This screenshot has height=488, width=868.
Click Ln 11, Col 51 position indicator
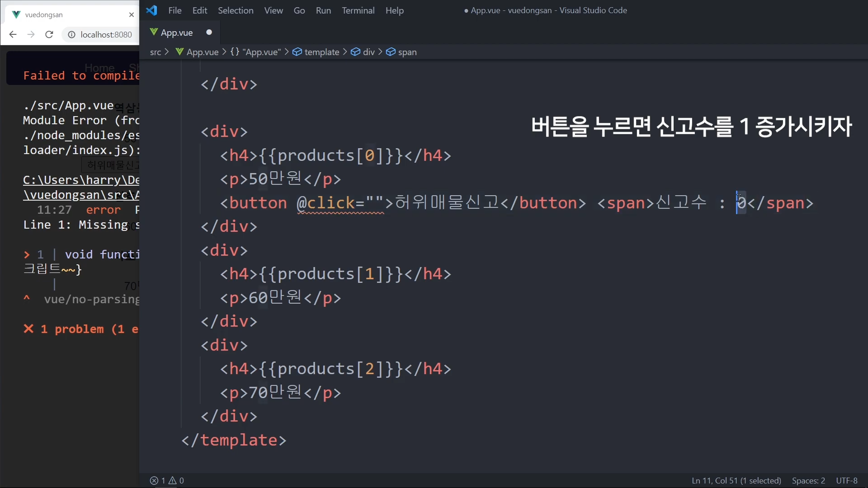[736, 480]
